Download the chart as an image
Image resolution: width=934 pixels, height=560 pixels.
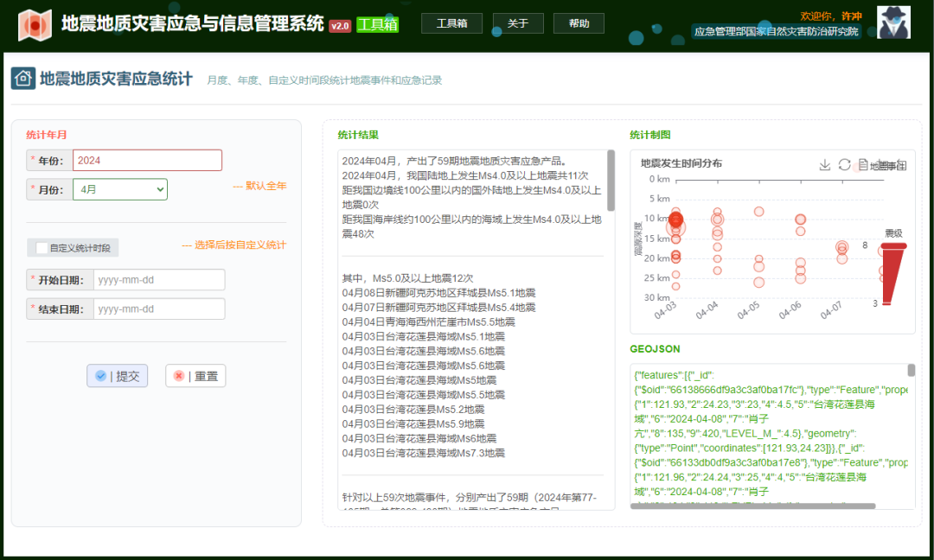click(824, 164)
